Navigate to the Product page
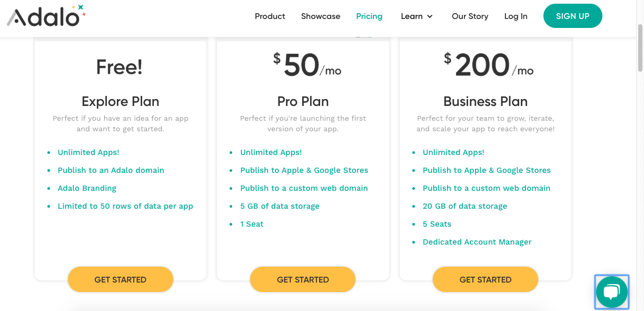 click(270, 16)
